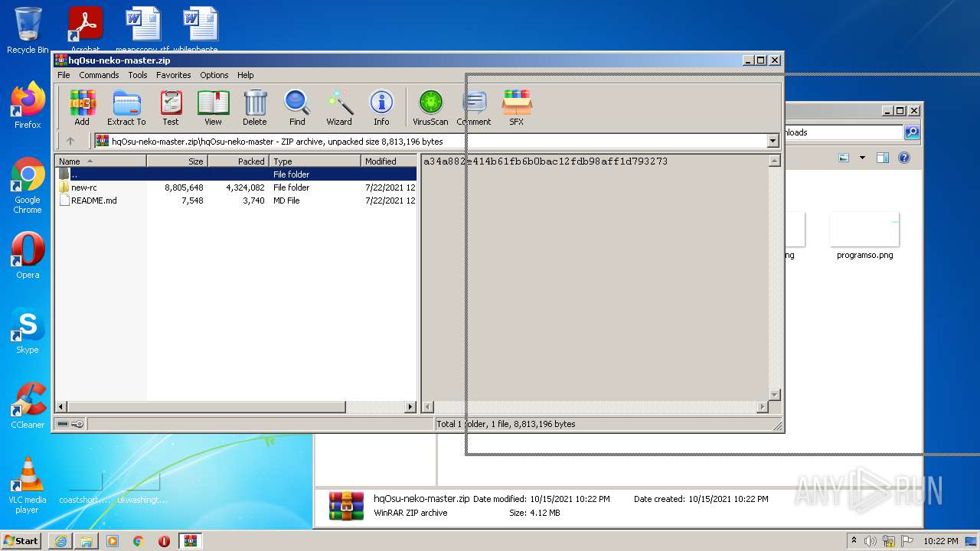Open Opera desktop shortcut
This screenshot has width=980, height=551.
[28, 256]
